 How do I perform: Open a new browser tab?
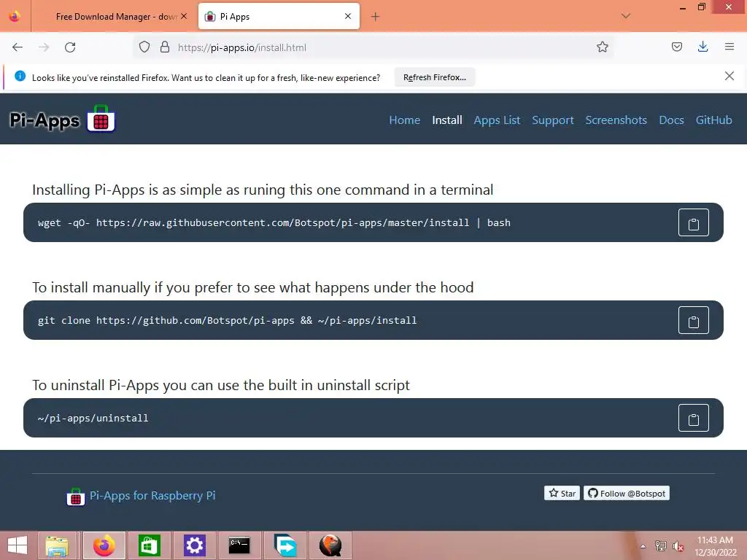[375, 17]
